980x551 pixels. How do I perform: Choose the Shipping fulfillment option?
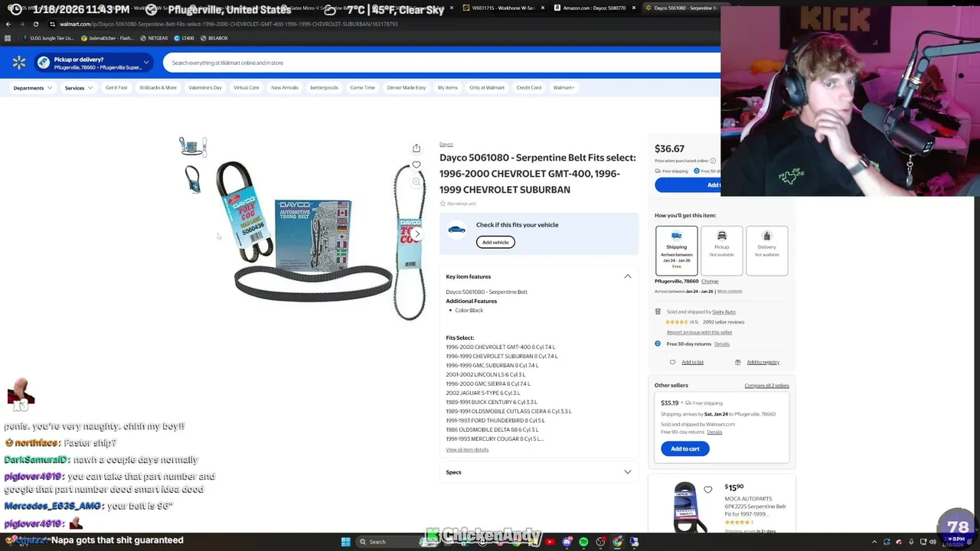[677, 250]
